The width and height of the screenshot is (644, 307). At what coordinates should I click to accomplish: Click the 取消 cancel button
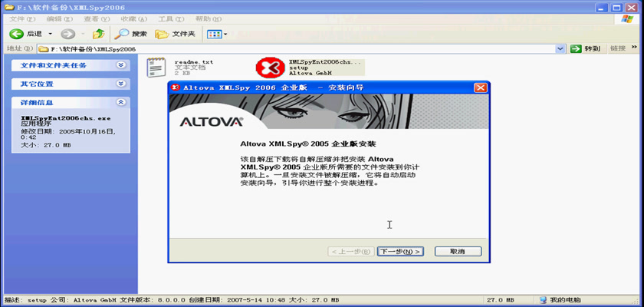pyautogui.click(x=458, y=252)
